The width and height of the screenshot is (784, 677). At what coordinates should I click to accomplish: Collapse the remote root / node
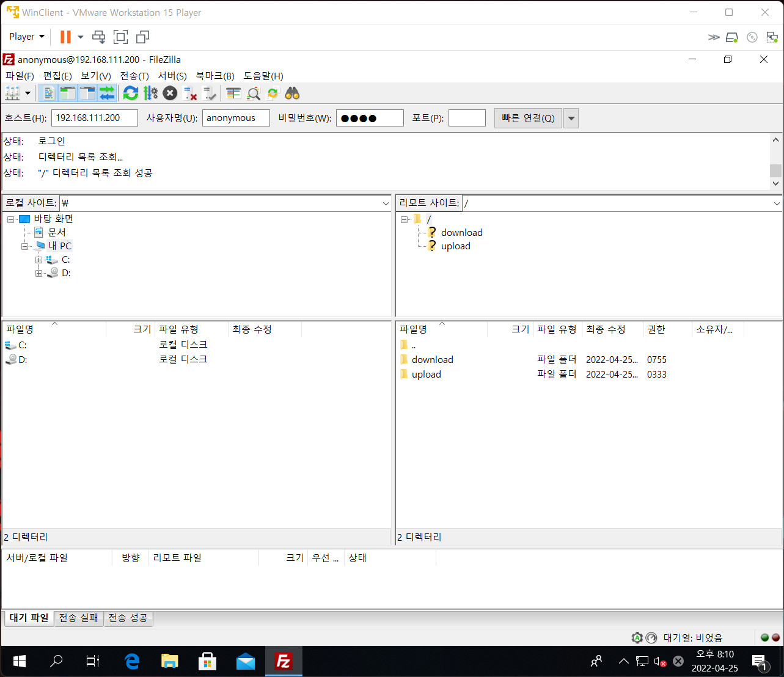(x=405, y=219)
